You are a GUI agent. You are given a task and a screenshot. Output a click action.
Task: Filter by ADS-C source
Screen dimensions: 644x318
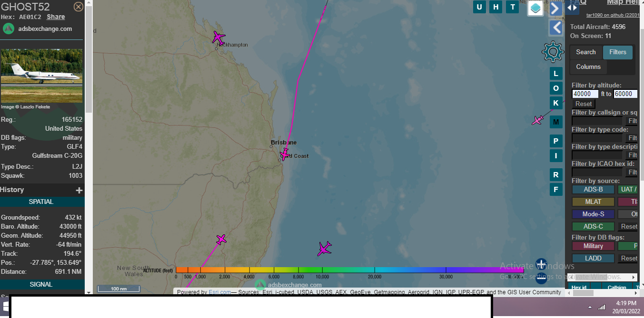tap(593, 227)
